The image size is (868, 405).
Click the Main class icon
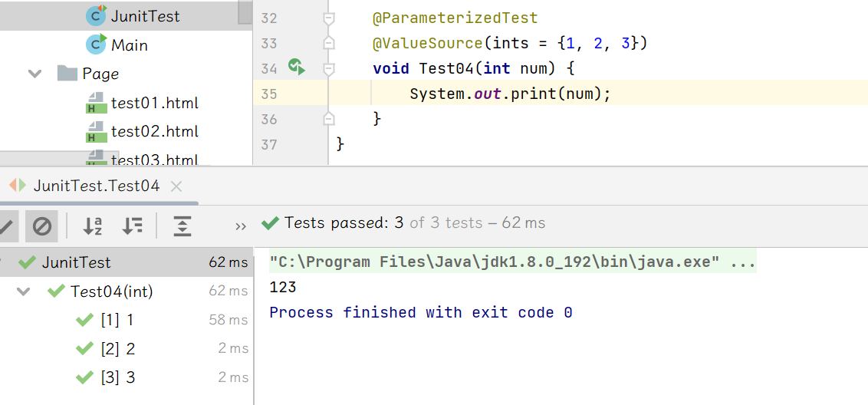coord(97,44)
